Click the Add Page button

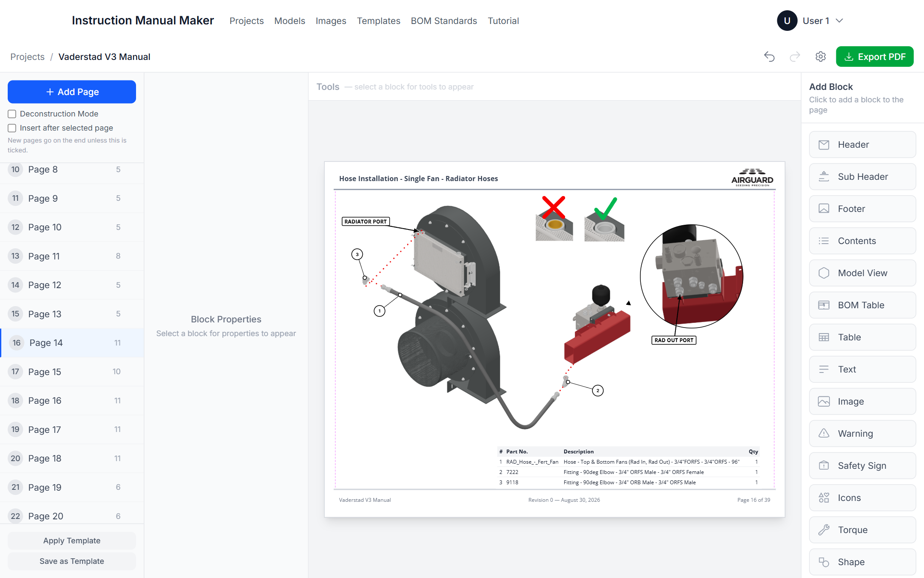pos(72,92)
